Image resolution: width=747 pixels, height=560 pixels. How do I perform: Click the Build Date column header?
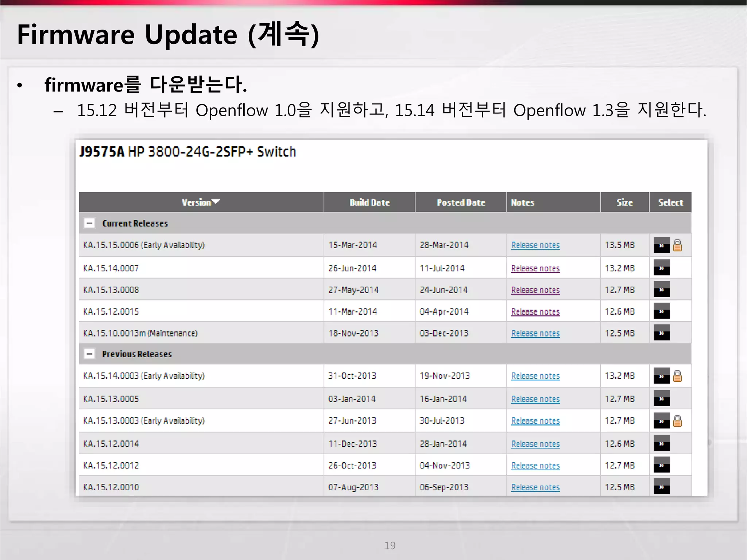(369, 202)
